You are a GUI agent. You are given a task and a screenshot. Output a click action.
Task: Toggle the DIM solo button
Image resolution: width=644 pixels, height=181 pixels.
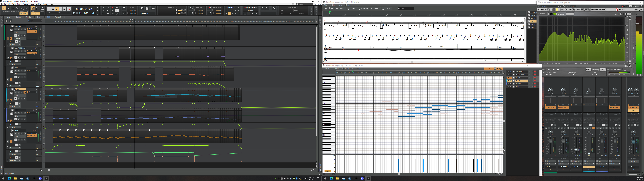[x=108, y=14]
